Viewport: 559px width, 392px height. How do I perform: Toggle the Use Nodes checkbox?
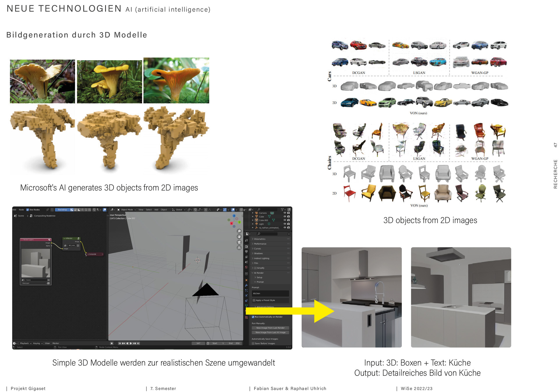(x=28, y=210)
